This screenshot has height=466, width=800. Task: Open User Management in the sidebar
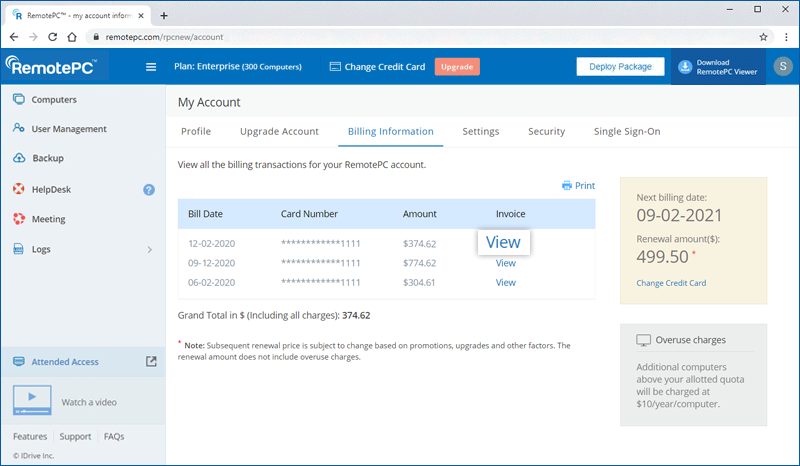click(69, 129)
